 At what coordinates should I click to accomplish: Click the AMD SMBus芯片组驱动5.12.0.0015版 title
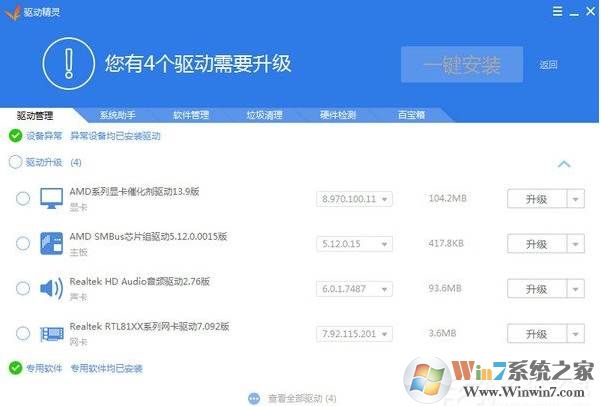[x=148, y=236]
